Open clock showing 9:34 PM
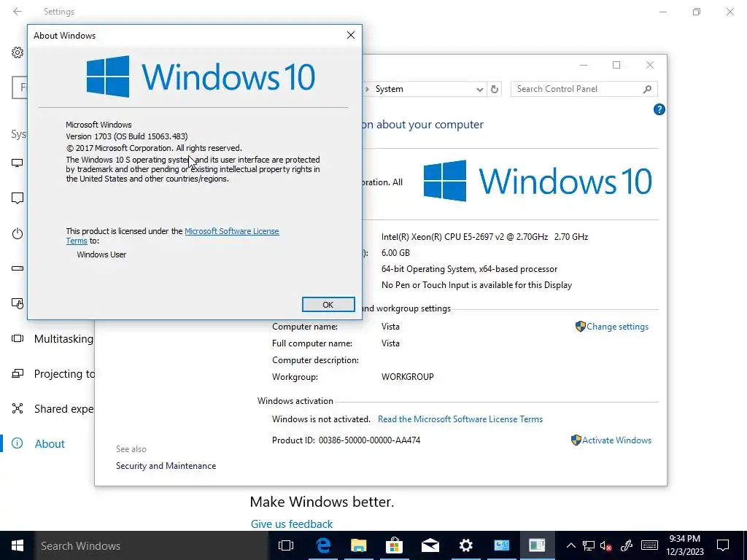This screenshot has width=747, height=560. [x=684, y=545]
